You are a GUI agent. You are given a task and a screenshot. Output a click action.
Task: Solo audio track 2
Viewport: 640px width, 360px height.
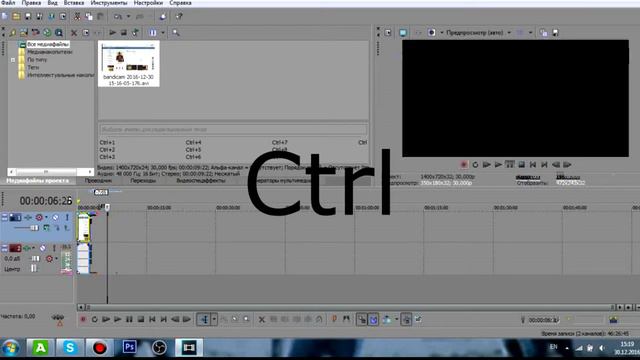54,248
